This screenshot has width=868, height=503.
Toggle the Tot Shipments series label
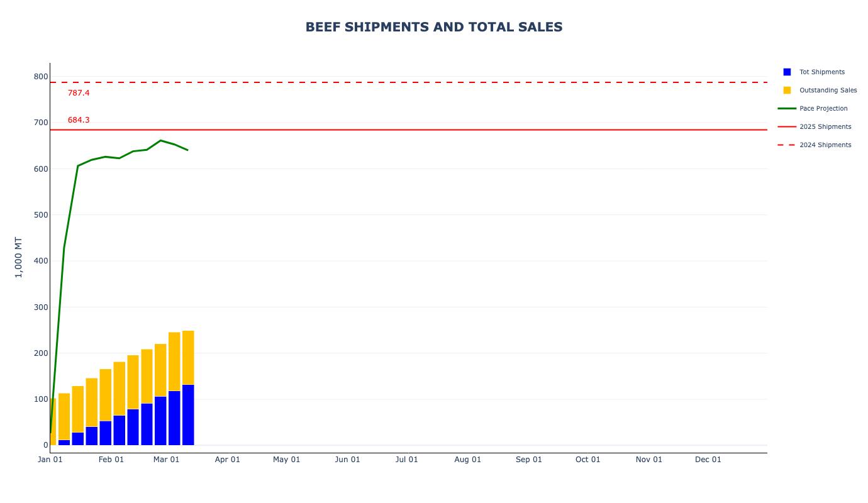point(822,72)
